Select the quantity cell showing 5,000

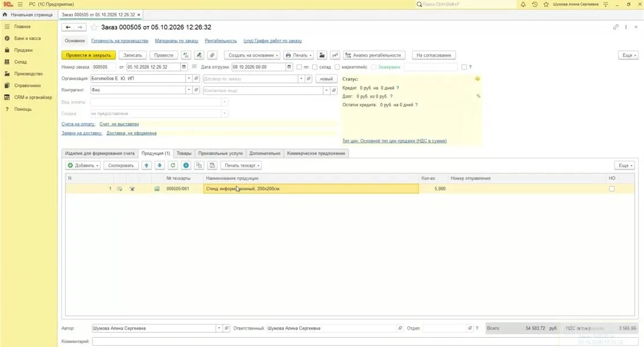433,189
